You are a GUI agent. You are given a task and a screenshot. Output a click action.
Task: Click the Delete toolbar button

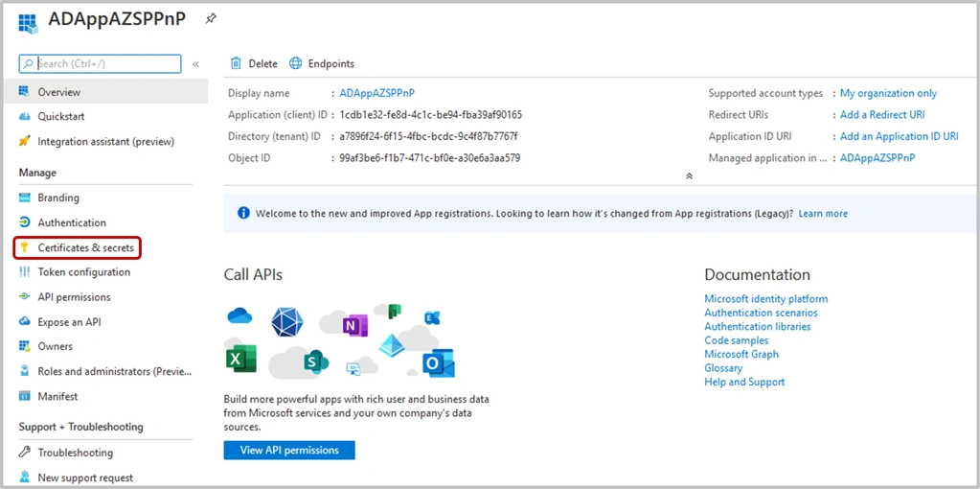(x=254, y=63)
